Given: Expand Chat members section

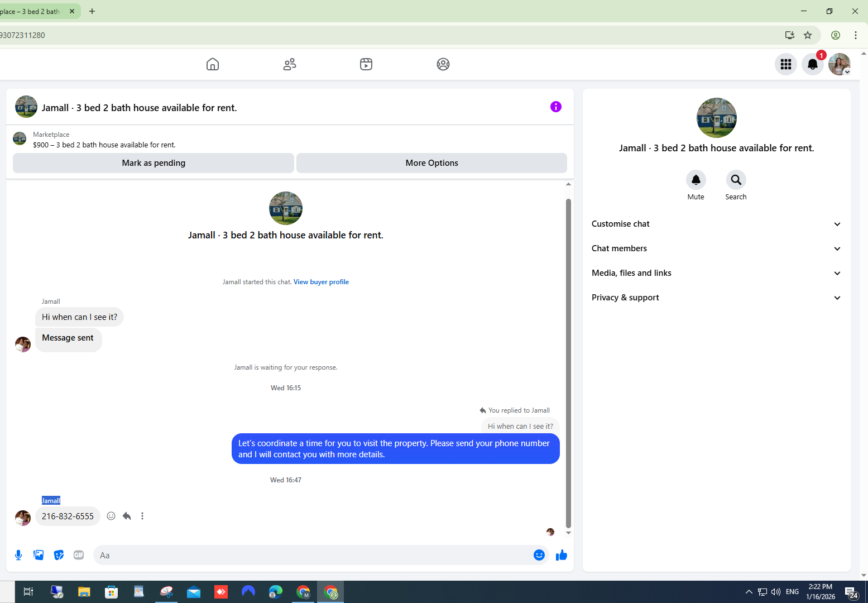Looking at the screenshot, I should coord(717,248).
